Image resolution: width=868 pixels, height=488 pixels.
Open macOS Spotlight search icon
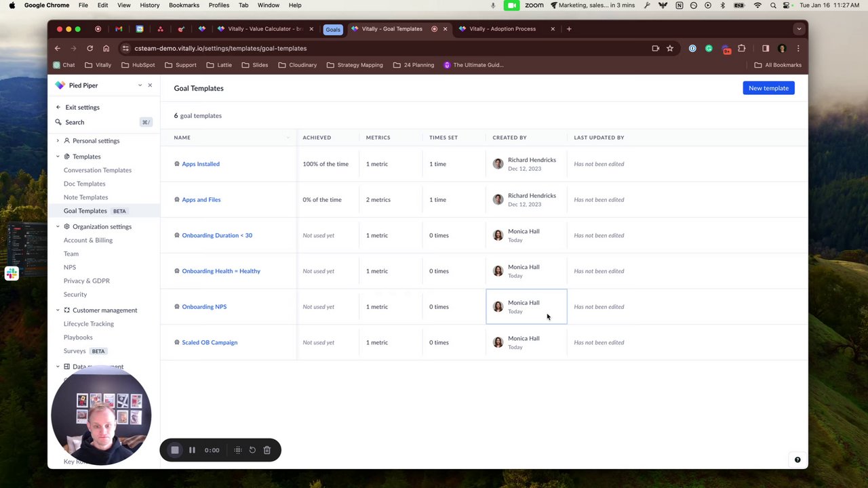tap(773, 5)
